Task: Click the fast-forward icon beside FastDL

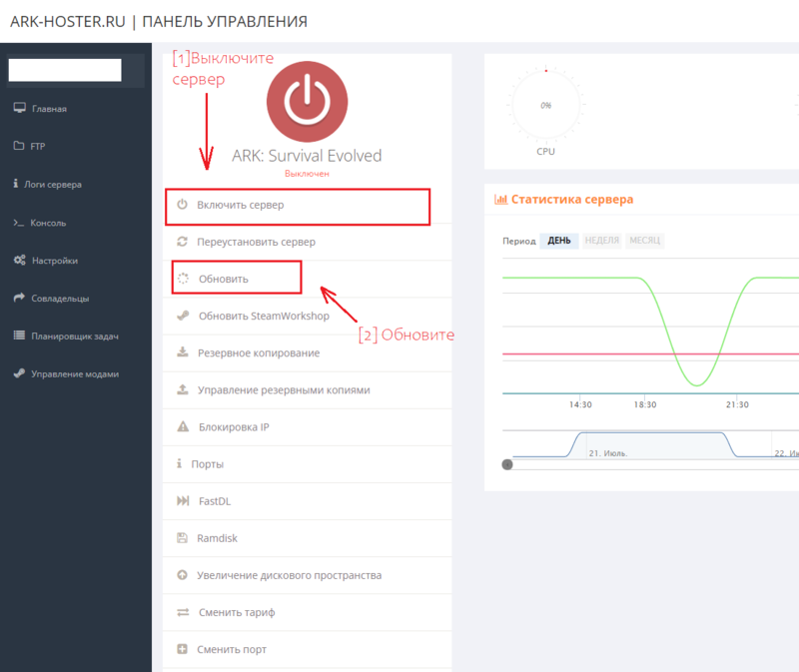Action: [x=182, y=501]
